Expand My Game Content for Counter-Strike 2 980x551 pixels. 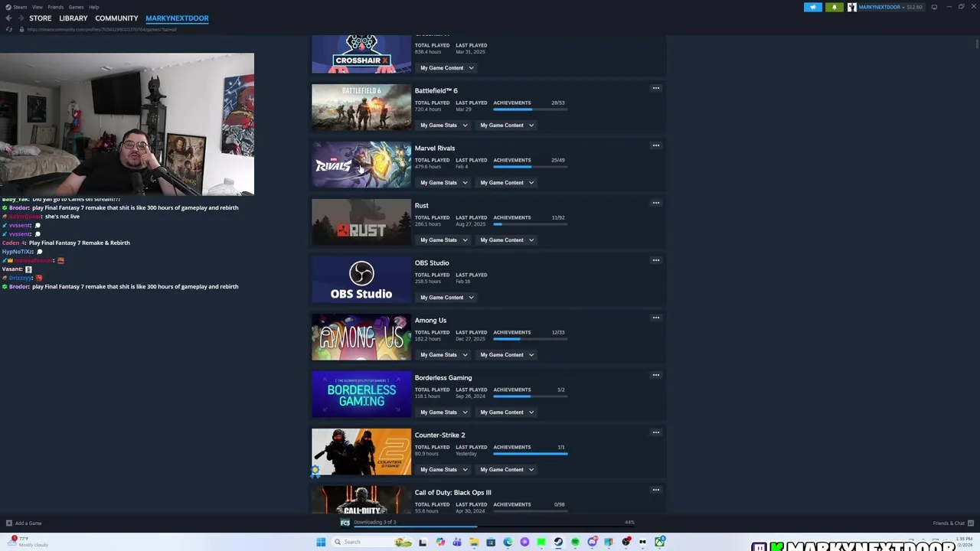pyautogui.click(x=507, y=470)
